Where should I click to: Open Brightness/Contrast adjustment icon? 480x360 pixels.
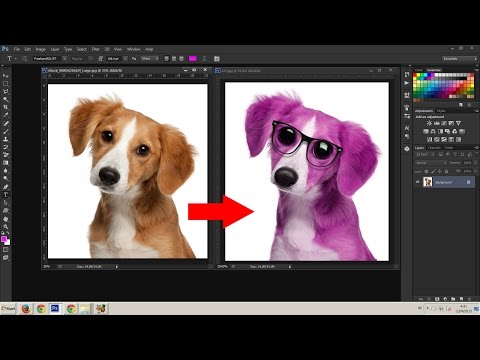click(429, 123)
